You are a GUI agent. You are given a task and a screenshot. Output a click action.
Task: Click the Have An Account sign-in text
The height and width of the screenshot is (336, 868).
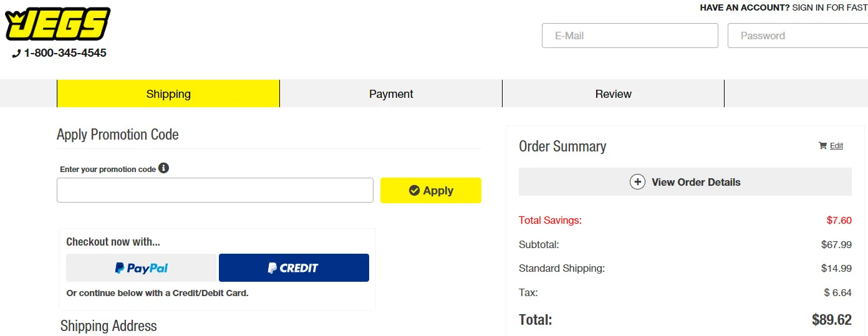tap(783, 8)
